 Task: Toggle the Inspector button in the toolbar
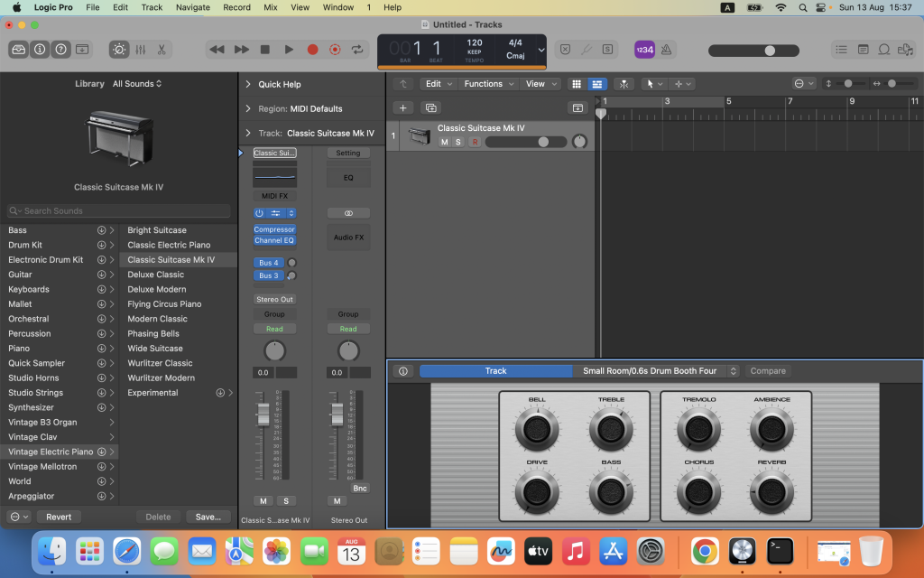(40, 50)
